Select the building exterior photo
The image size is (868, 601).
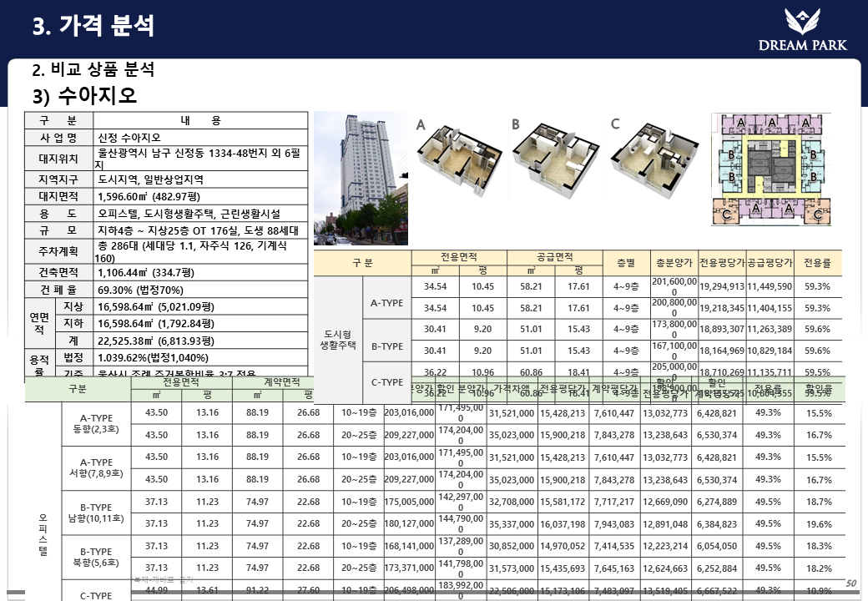tap(361, 178)
